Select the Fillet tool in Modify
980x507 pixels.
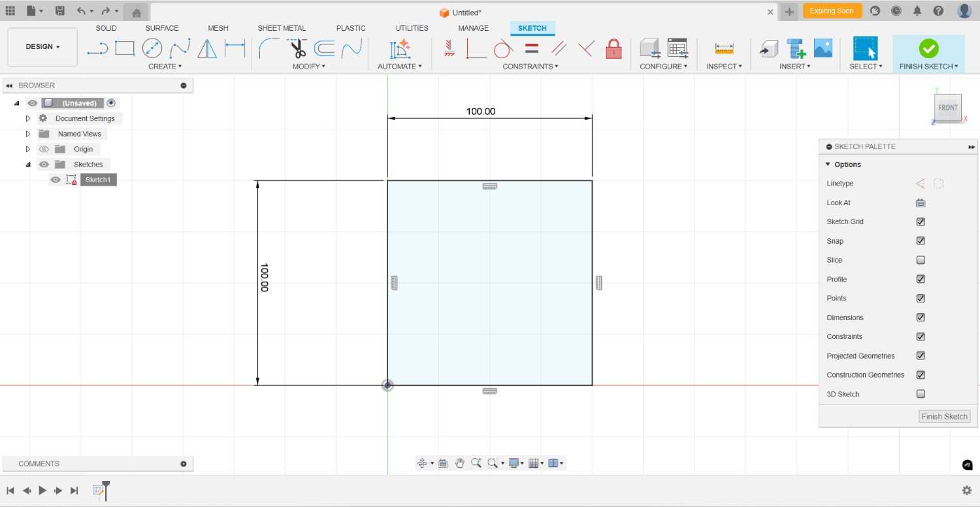(269, 48)
